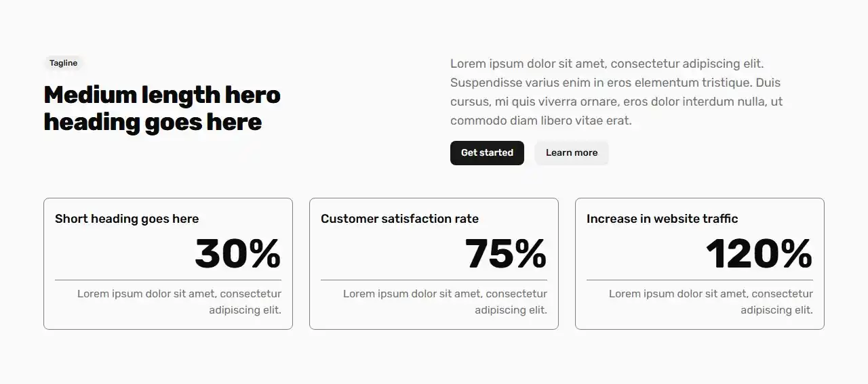Click the Medium length hero heading
868x384 pixels.
(x=162, y=108)
